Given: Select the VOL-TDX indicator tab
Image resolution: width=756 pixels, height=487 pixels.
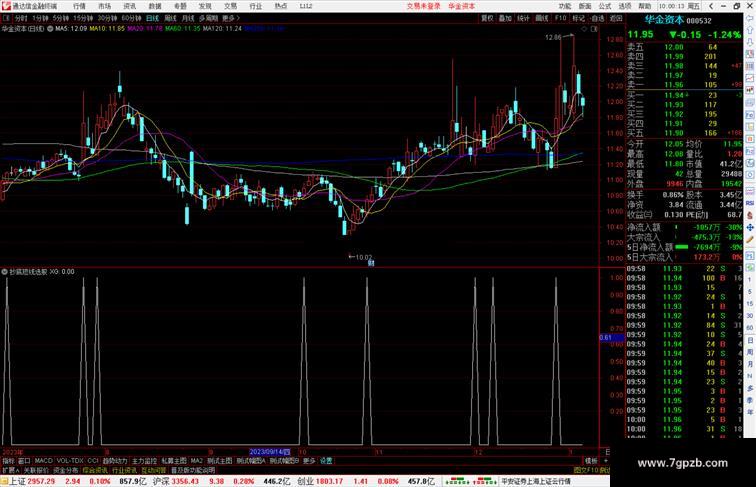Looking at the screenshot, I should [70, 461].
